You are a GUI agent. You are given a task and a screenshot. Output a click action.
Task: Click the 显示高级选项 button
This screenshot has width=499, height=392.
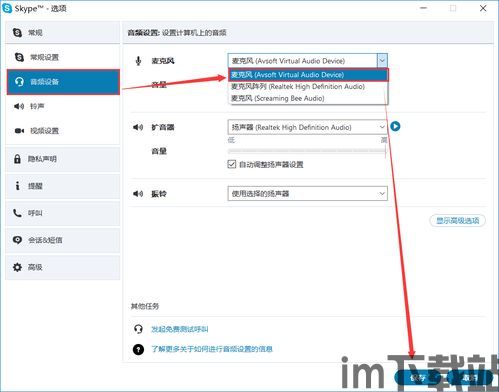[457, 220]
